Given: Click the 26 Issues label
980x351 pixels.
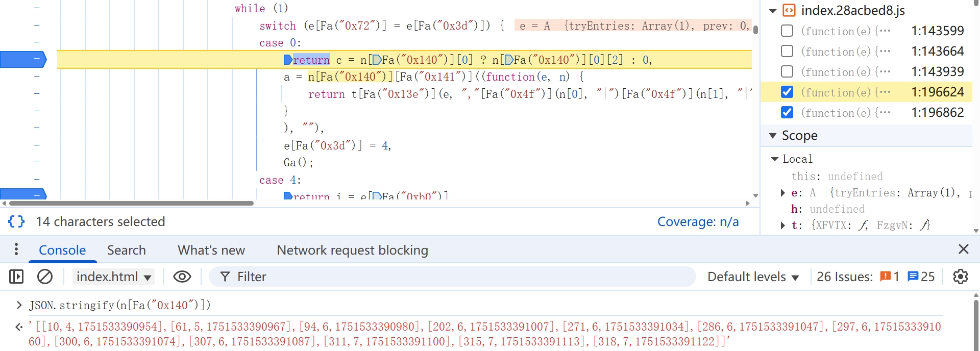Looking at the screenshot, I should click(x=845, y=277).
